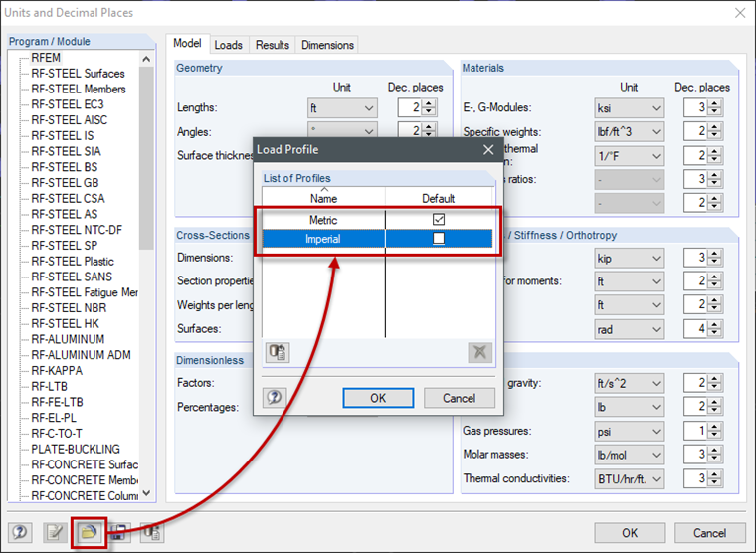Select RF-STEEL EC3 module
The image size is (756, 553).
68,104
